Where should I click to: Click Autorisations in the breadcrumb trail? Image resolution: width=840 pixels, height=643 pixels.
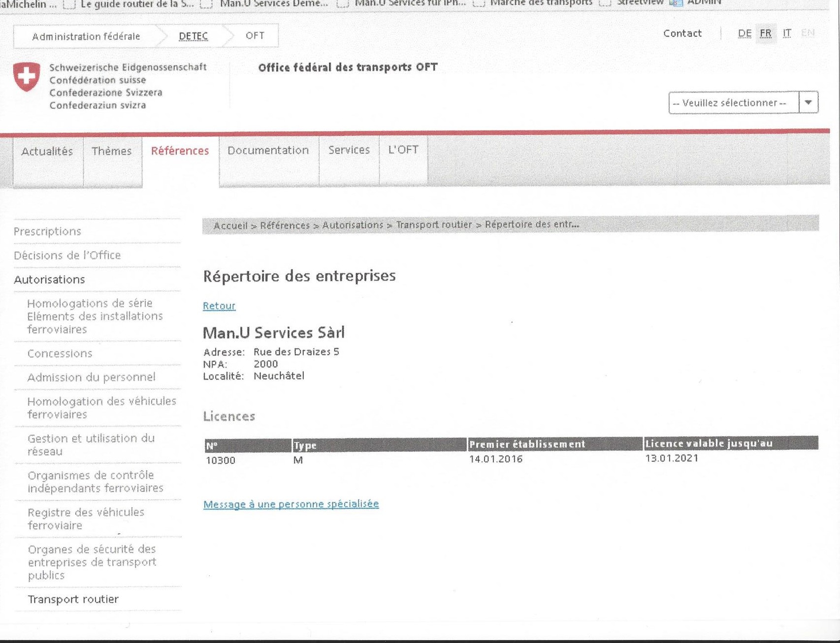353,225
